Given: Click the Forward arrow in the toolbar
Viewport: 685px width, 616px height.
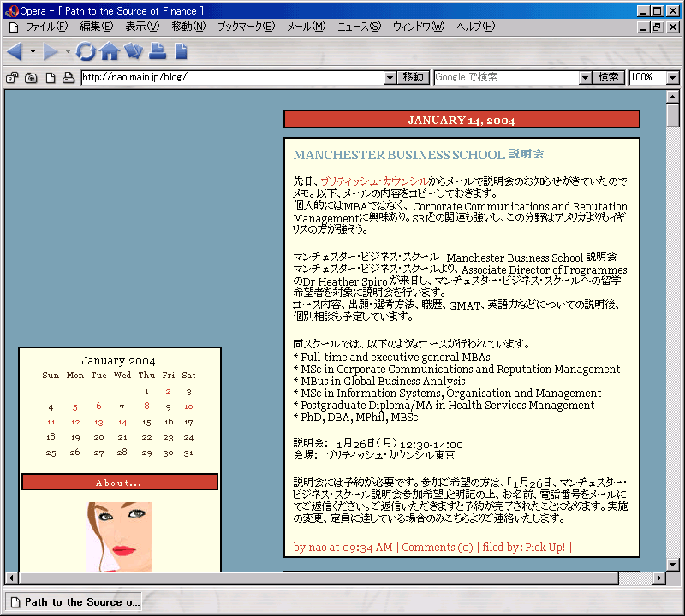Looking at the screenshot, I should pos(51,51).
